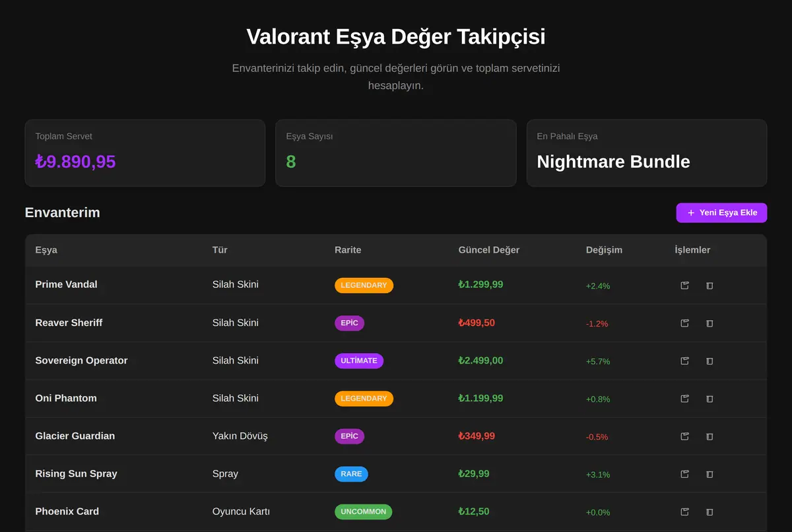Select the Oni Phantom name cell

click(x=66, y=398)
